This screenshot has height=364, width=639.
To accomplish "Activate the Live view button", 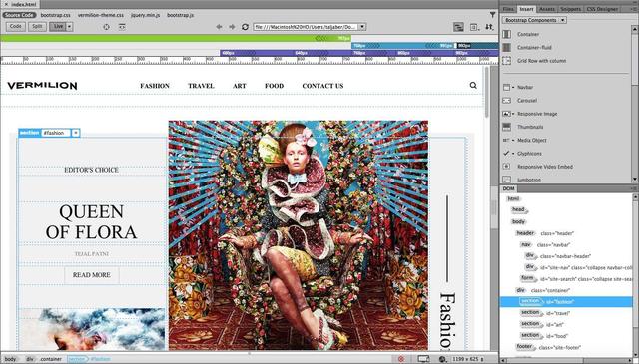I will [x=58, y=27].
